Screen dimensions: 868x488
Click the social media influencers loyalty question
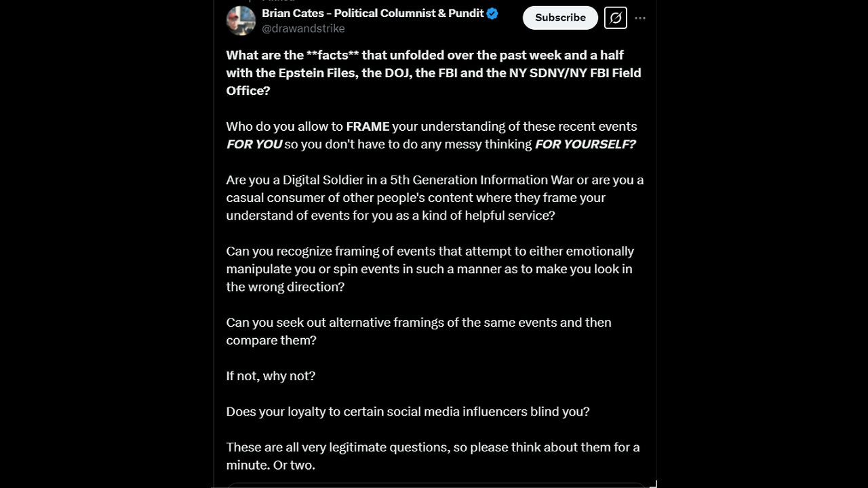[408, 411]
